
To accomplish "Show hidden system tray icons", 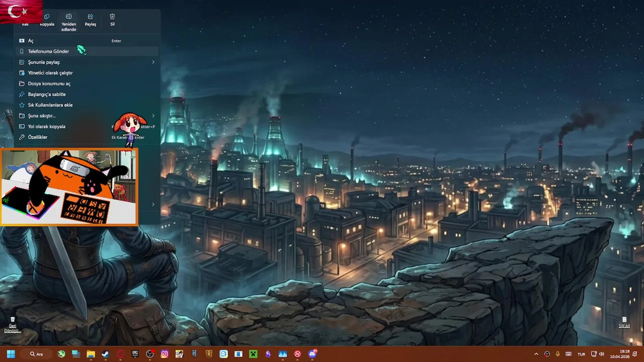I will (536, 354).
